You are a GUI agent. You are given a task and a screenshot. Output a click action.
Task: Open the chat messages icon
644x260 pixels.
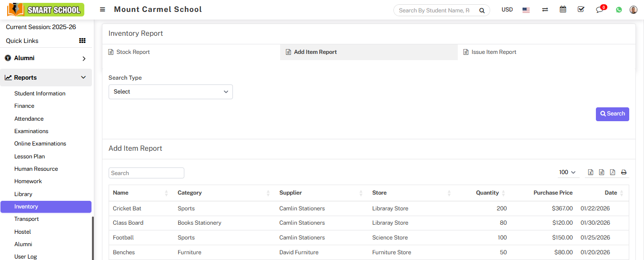600,10
